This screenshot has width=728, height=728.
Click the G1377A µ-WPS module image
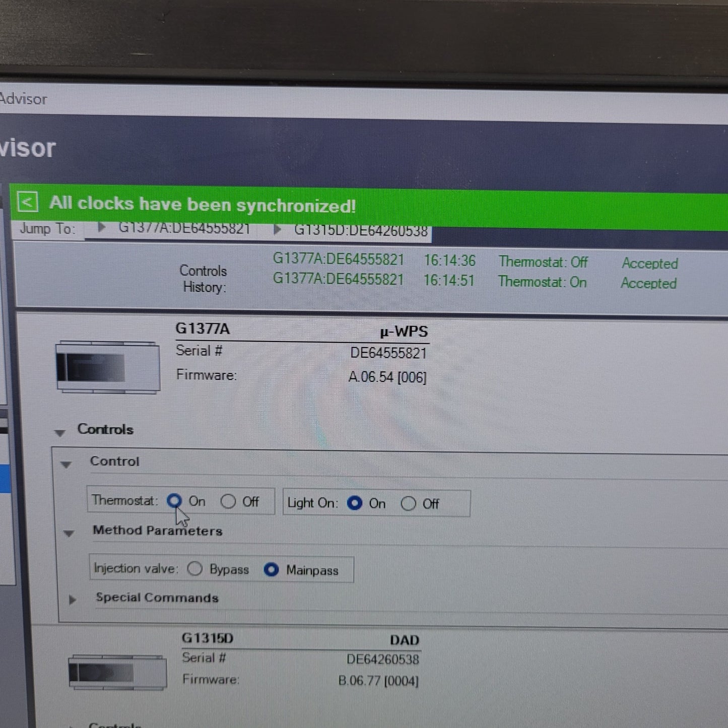[108, 366]
